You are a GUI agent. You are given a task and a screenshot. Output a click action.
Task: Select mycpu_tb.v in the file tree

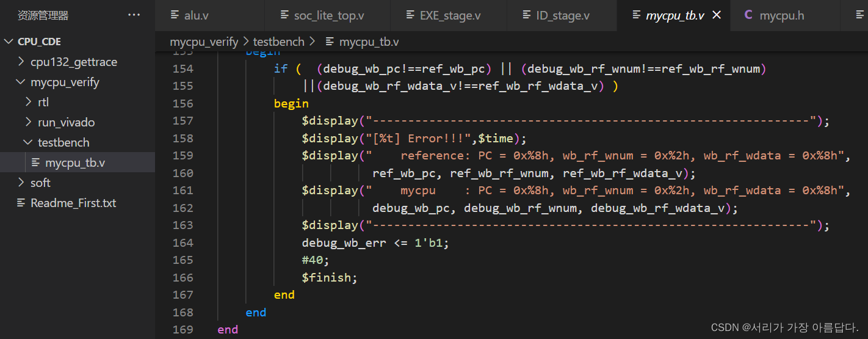click(x=78, y=162)
